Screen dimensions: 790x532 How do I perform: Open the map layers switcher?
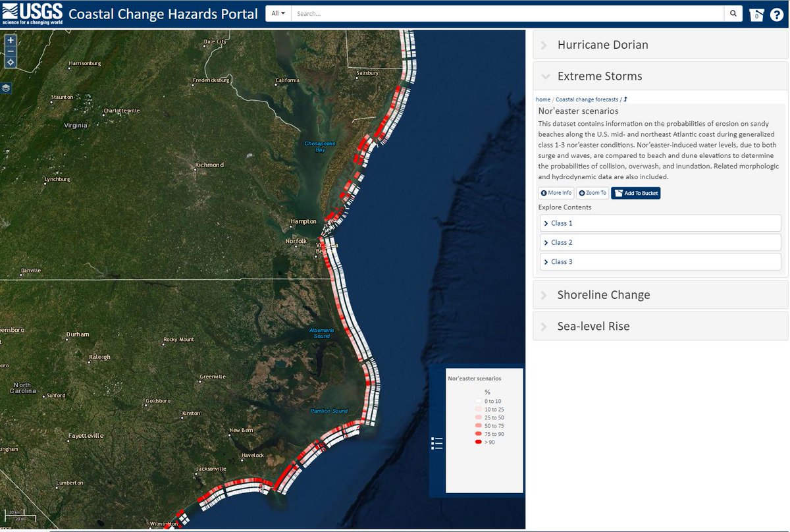click(6, 88)
